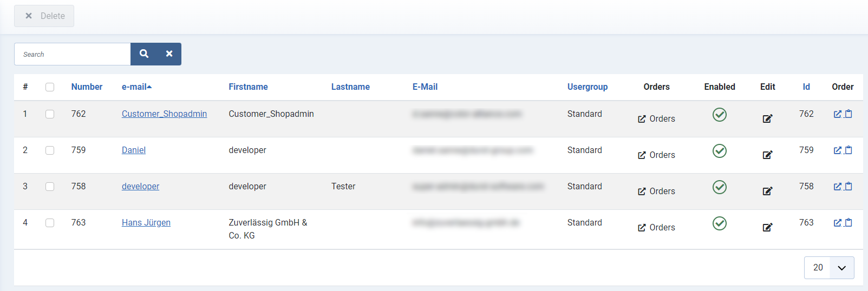Clear search with the X icon

point(169,54)
